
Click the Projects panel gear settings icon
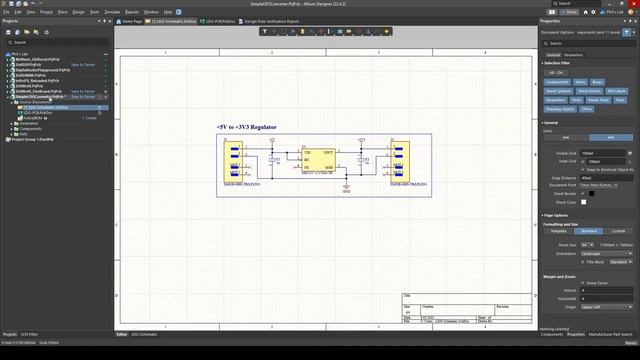coord(47,32)
